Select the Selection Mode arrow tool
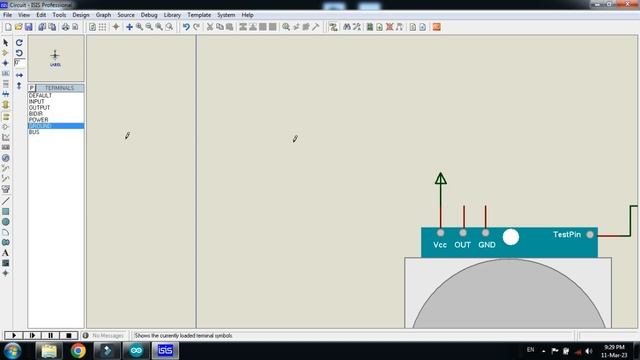This screenshot has width=640, height=360. (5, 42)
